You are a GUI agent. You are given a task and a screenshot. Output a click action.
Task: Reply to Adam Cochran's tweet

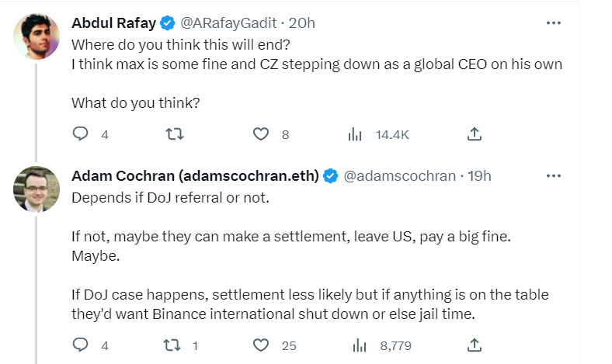click(82, 345)
